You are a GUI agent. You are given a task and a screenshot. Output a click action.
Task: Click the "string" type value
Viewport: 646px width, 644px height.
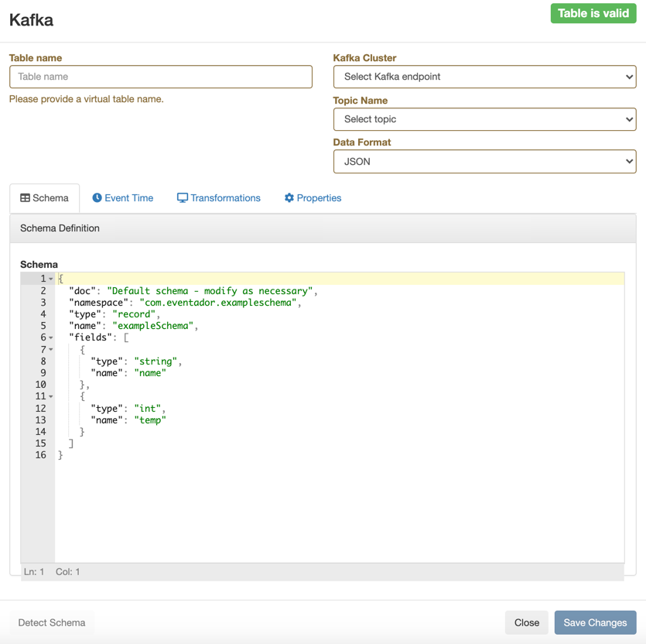coord(156,361)
